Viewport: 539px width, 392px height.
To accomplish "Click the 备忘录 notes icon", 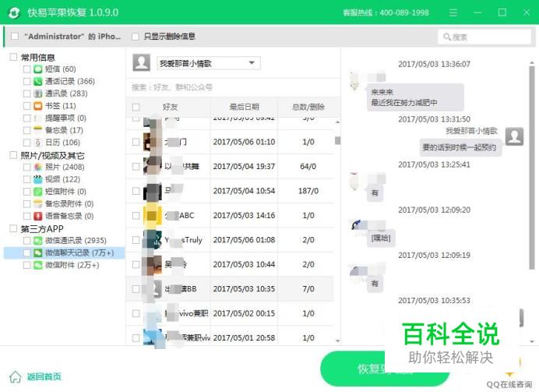I will 38,130.
